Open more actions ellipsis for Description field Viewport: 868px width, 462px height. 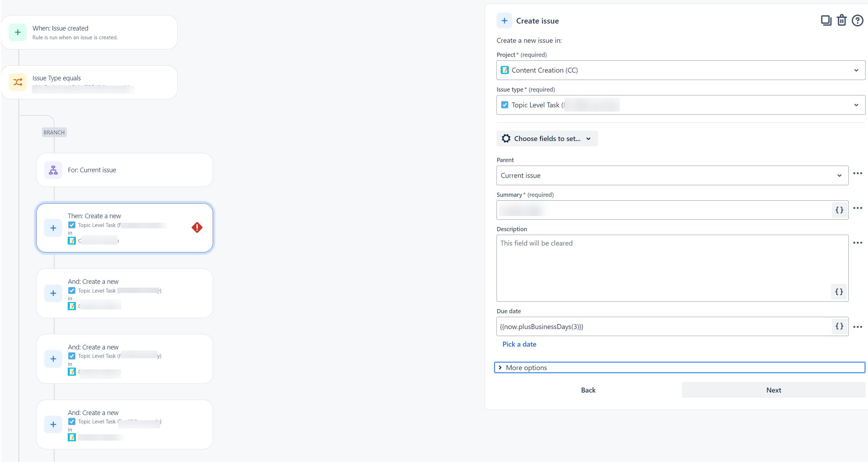point(858,243)
